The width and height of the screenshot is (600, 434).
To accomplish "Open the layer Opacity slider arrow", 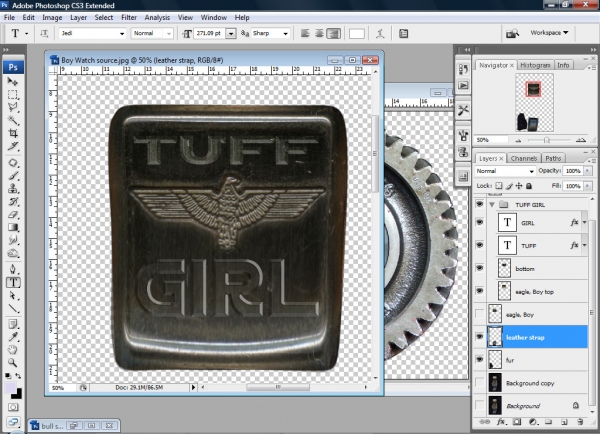I will (x=587, y=171).
